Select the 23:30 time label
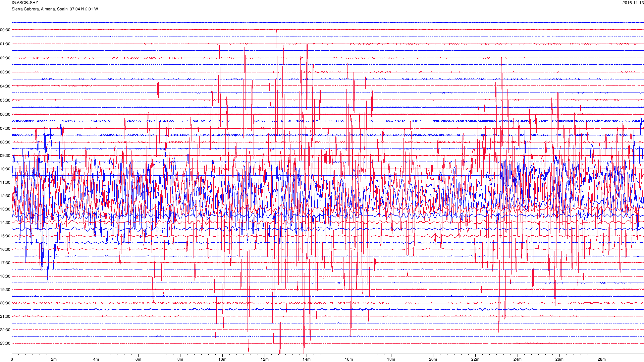This screenshot has height=362, width=644. click(5, 343)
